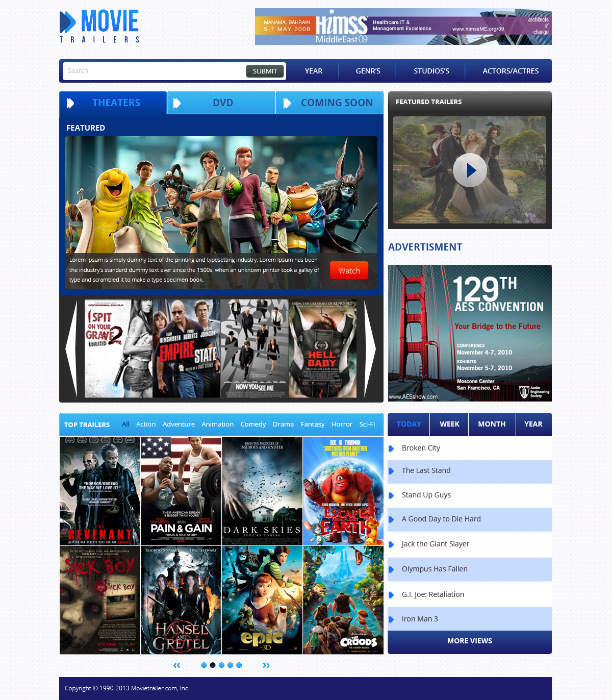Click the arrow icon beside Broken City
Viewport: 612px width, 700px height.
point(391,448)
